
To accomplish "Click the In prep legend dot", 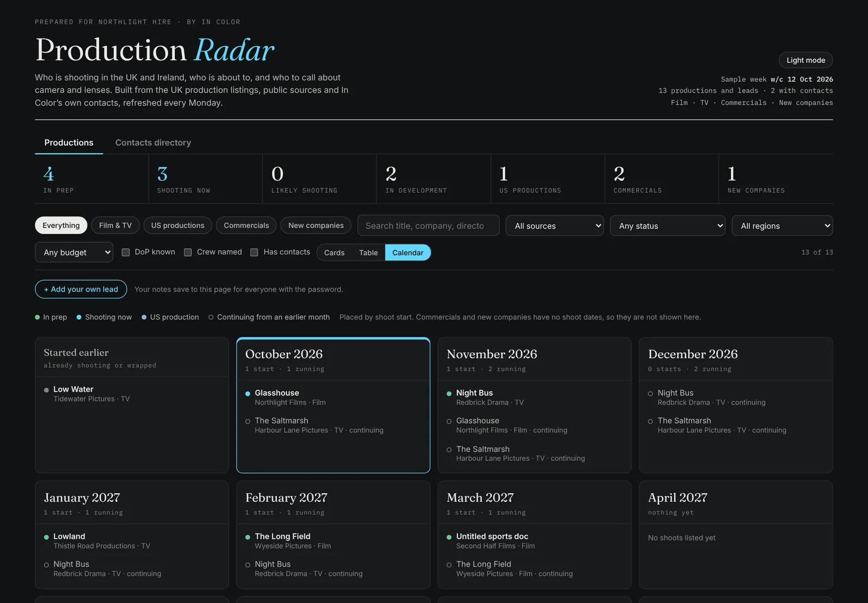I will [x=37, y=318].
